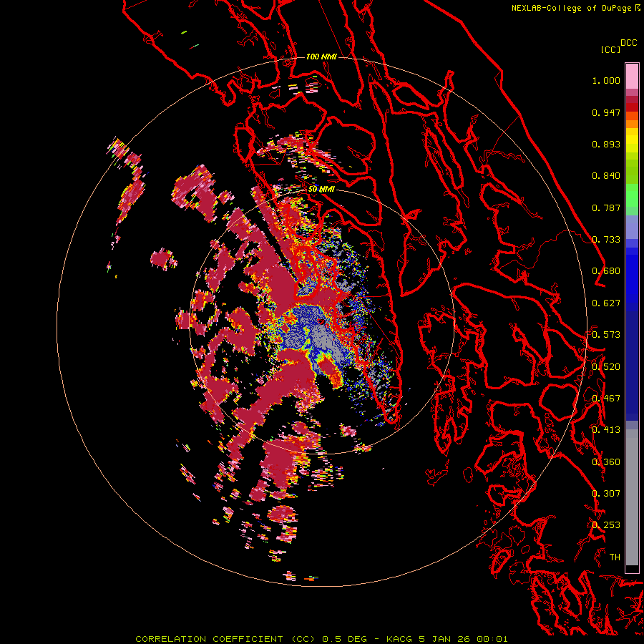The image size is (644, 644).
Task: Select the 0.627 scale value
Action: [x=606, y=303]
